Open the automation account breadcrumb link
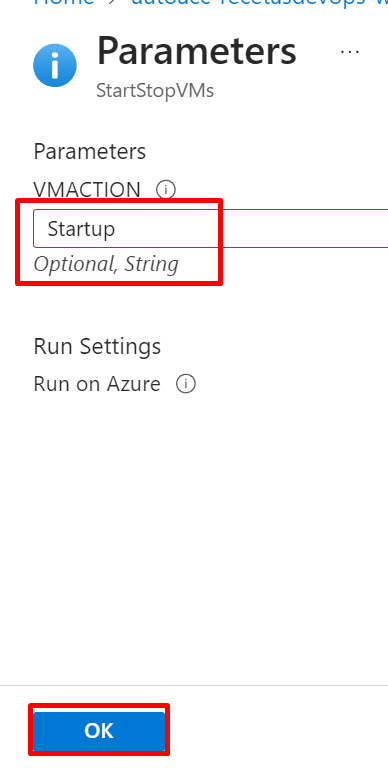The height and width of the screenshot is (771, 388). (x=259, y=2)
